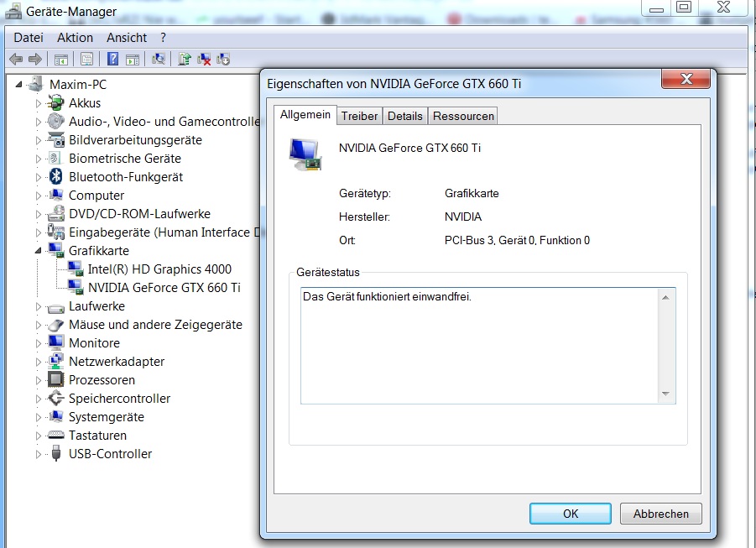The image size is (756, 548).
Task: Click the 'Grafikkarte' Gerätetyp value
Action: 472,194
